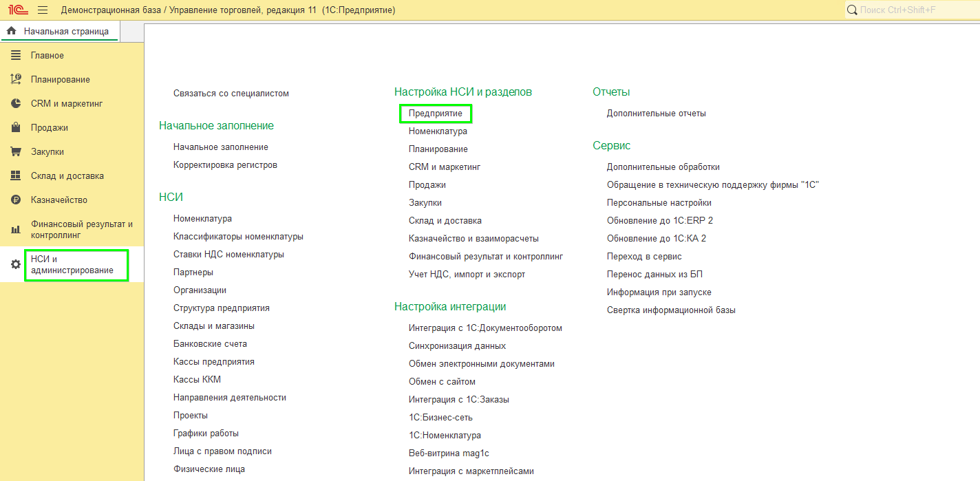
Task: Open Свертка информационной базы link
Action: 671,310
